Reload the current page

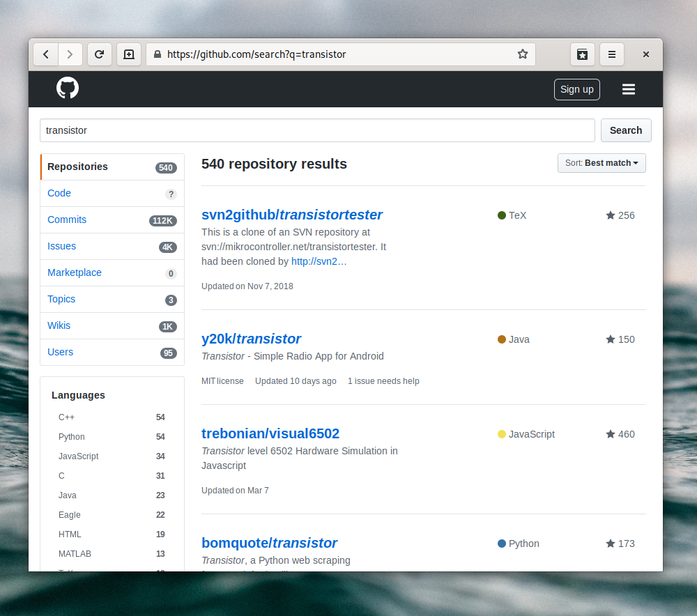99,54
